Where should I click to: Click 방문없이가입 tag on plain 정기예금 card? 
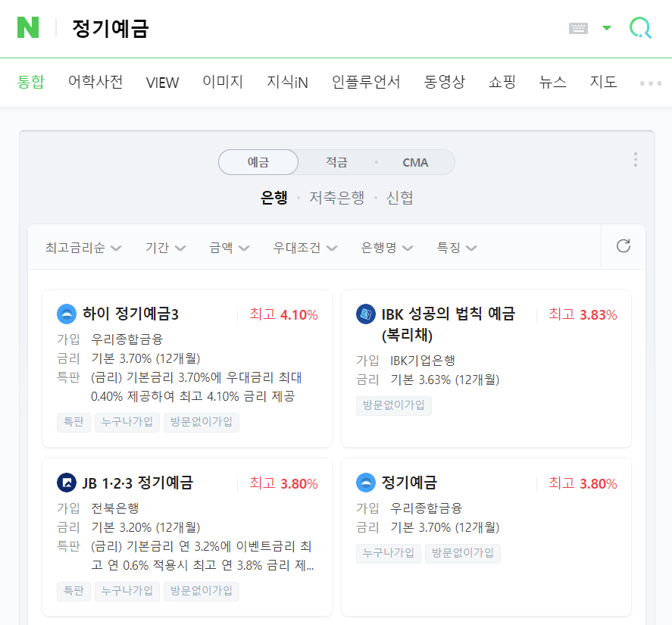tap(463, 553)
